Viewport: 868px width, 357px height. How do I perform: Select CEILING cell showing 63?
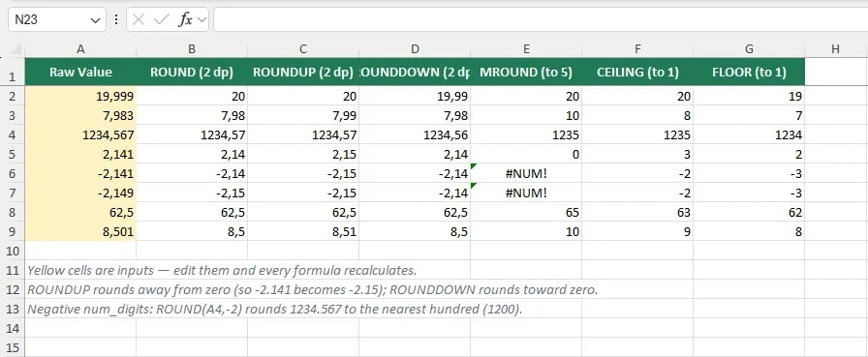click(x=637, y=212)
